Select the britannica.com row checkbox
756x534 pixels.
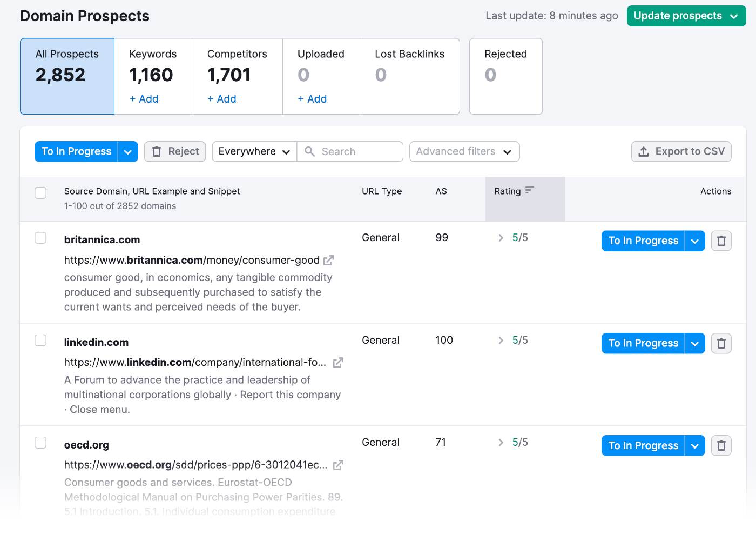tap(40, 238)
